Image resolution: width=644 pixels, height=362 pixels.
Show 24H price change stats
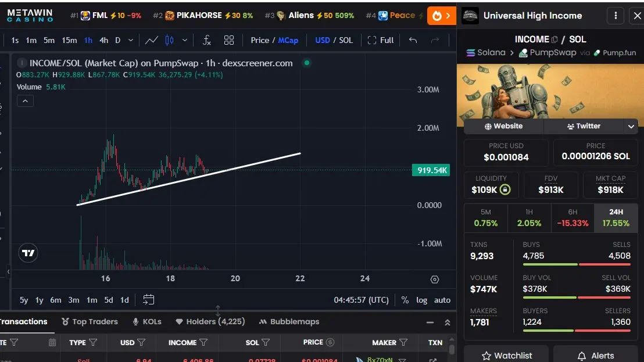click(x=616, y=218)
